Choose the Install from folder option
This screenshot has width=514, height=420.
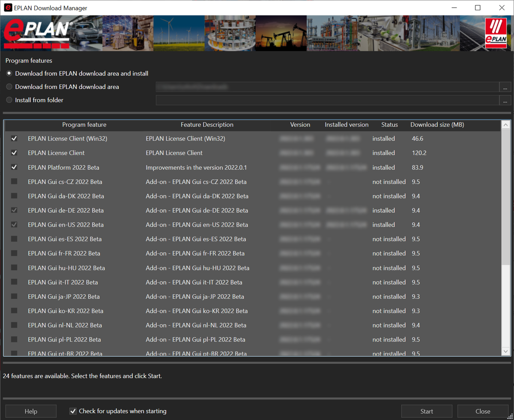pyautogui.click(x=9, y=100)
